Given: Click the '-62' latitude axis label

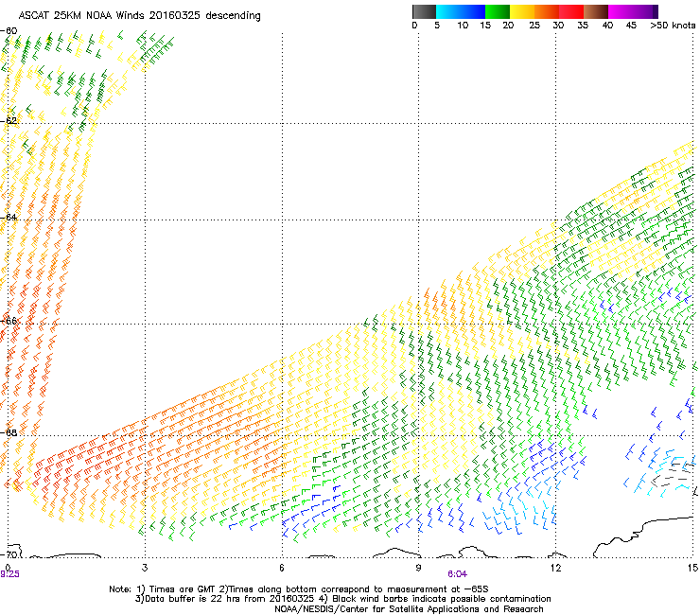Looking at the screenshot, I should (x=9, y=120).
